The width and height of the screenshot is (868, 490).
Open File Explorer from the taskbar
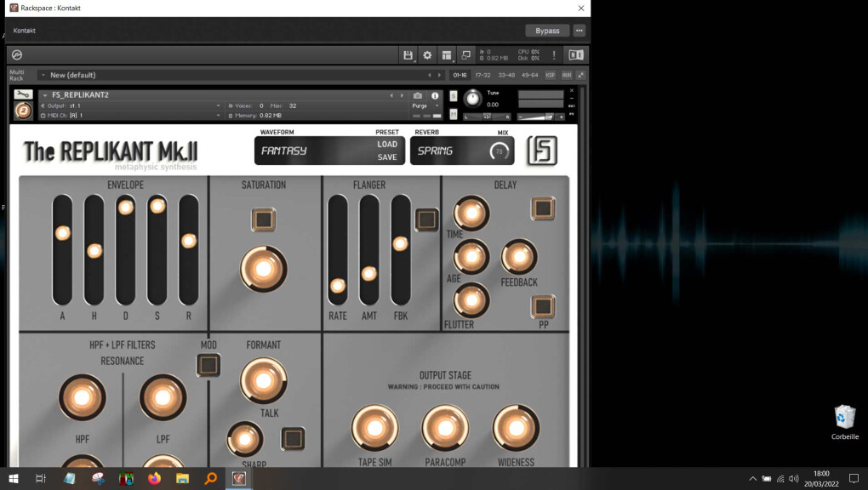coord(182,478)
